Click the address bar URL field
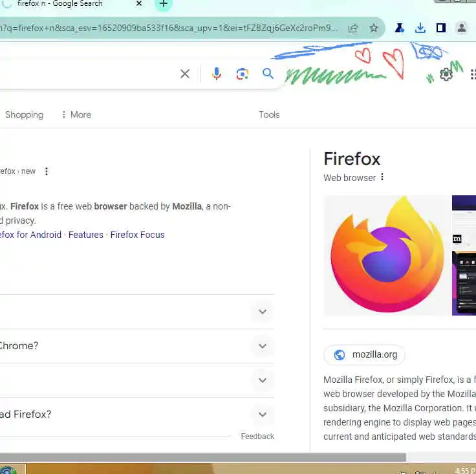Viewport: 476px width, 474px height. tap(169, 28)
